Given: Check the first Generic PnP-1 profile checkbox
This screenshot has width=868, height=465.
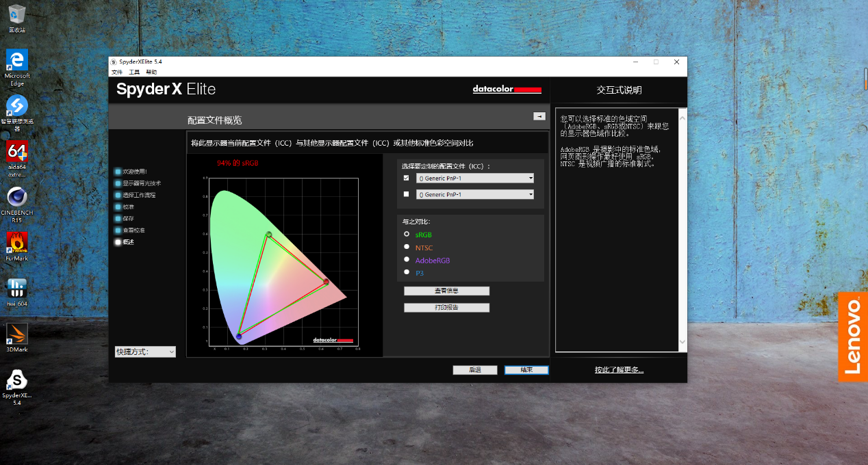Looking at the screenshot, I should tap(407, 178).
